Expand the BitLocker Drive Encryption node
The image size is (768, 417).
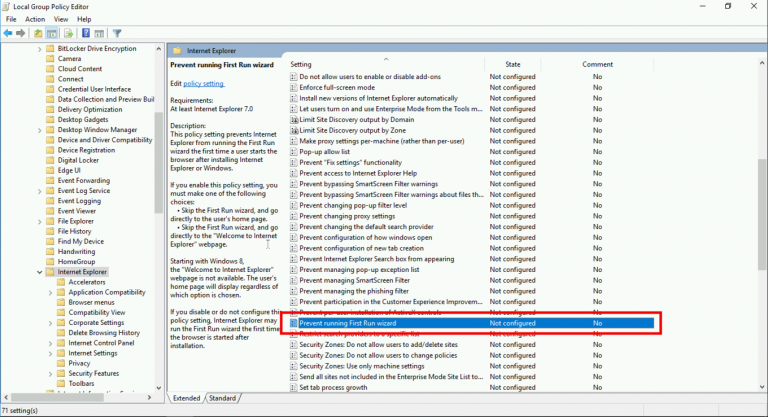(40, 49)
